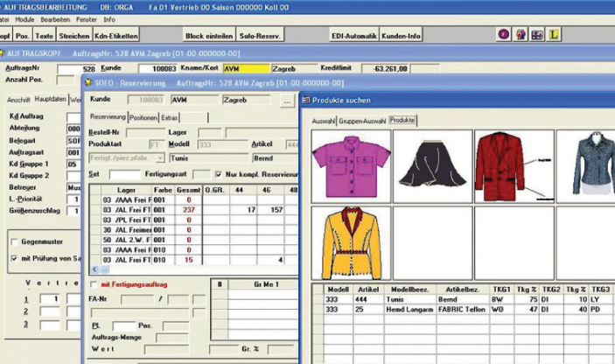Click the EDI-Automatik button
Image resolution: width=615 pixels, height=364 pixels.
[354, 36]
